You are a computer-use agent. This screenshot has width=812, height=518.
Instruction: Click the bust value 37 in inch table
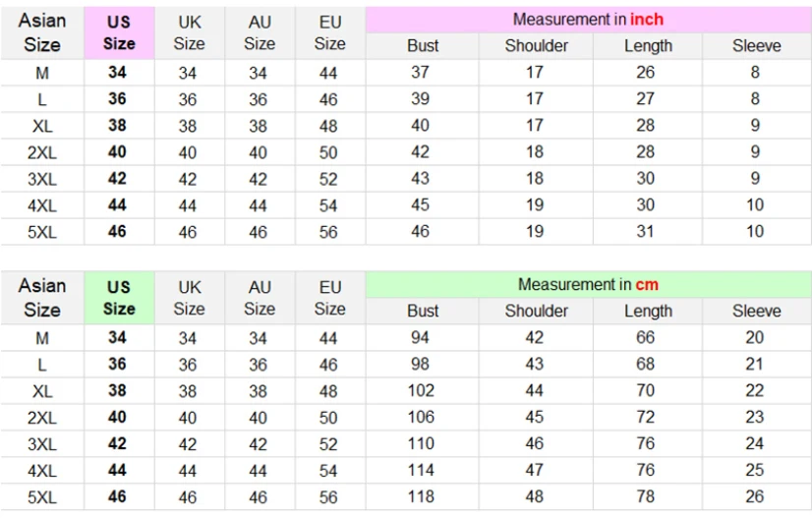point(420,72)
